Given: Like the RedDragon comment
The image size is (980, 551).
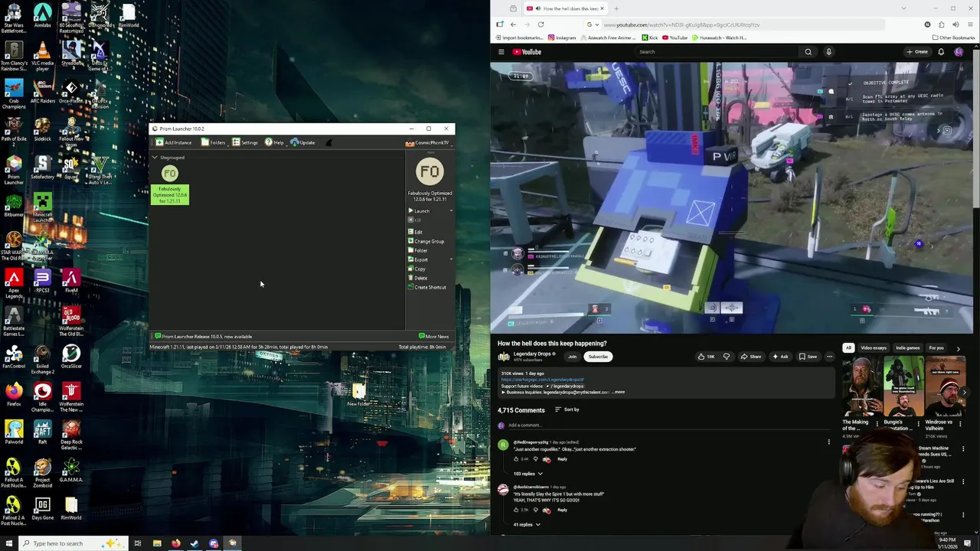Looking at the screenshot, I should 516,459.
